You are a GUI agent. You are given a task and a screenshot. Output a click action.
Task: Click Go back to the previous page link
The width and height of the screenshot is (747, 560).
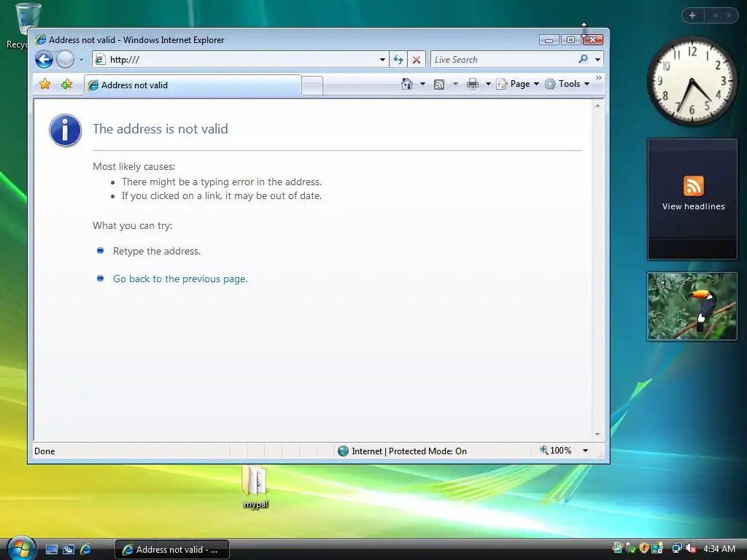click(180, 279)
